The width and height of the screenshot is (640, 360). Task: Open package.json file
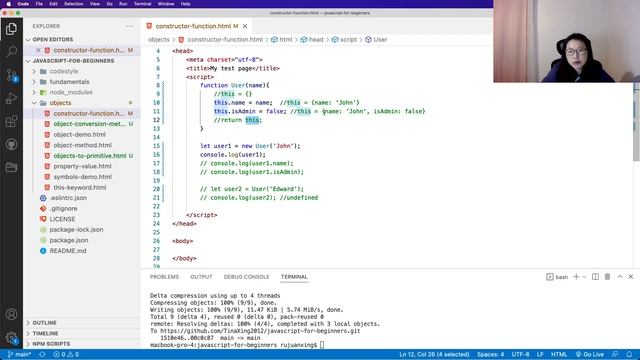click(x=69, y=240)
